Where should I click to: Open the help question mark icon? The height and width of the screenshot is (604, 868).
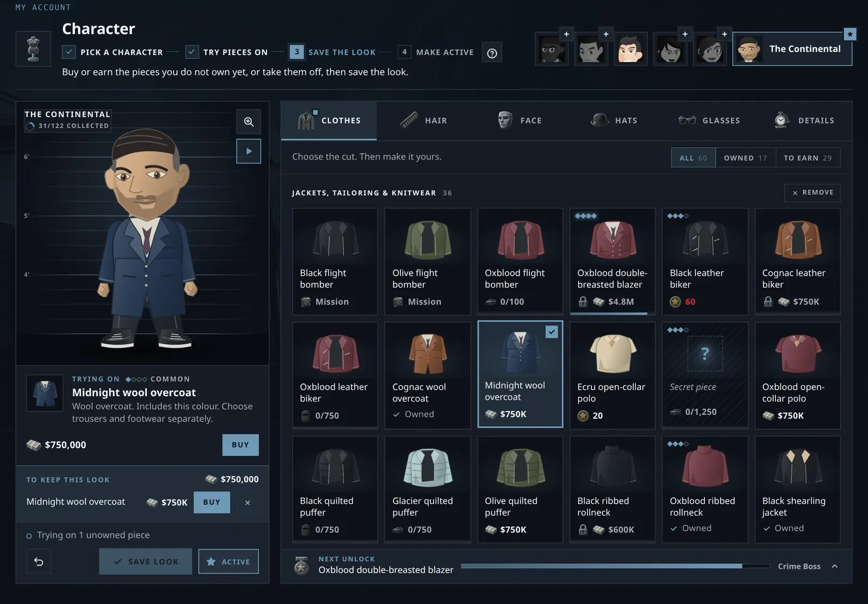pos(492,53)
